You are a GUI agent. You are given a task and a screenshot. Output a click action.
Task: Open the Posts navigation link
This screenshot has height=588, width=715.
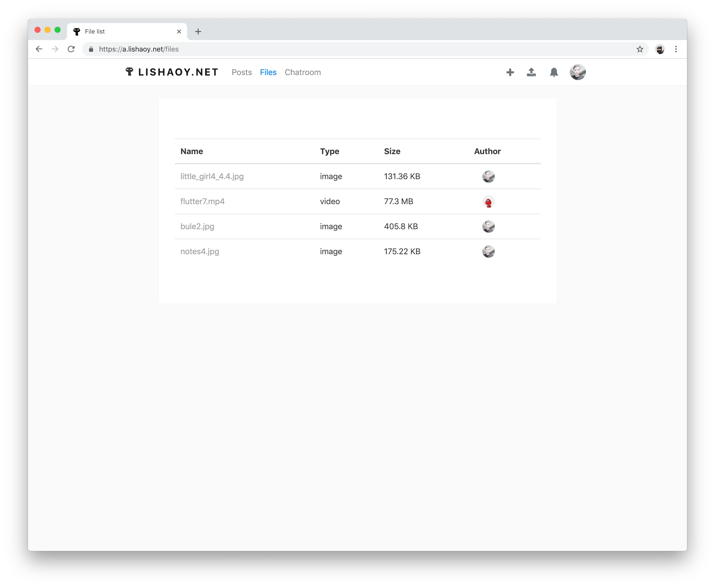click(241, 72)
